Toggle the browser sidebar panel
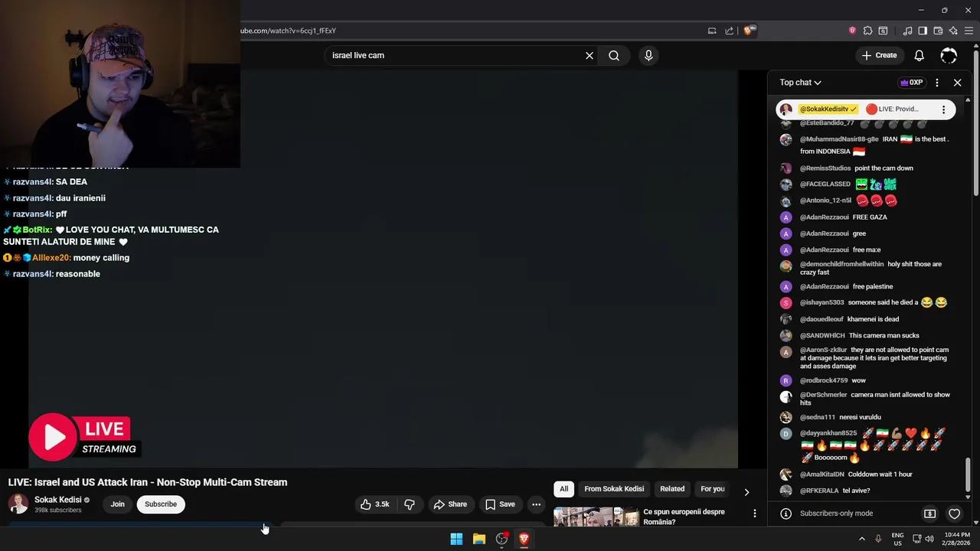This screenshot has height=551, width=980. coord(923,31)
